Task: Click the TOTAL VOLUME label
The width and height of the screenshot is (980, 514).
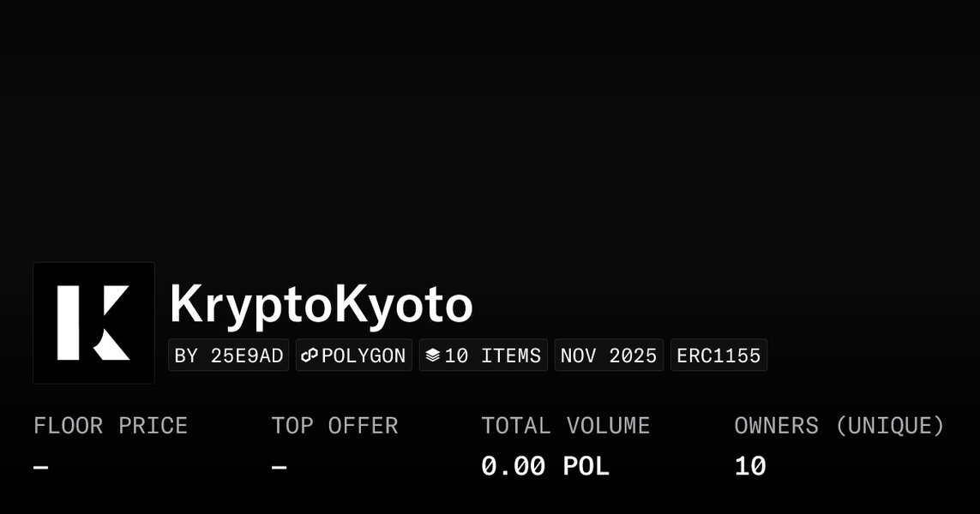Action: [x=565, y=426]
